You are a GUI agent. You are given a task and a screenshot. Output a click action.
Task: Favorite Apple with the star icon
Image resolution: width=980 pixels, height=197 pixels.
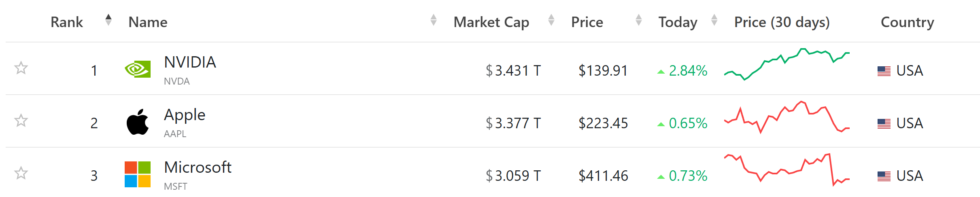(x=21, y=121)
